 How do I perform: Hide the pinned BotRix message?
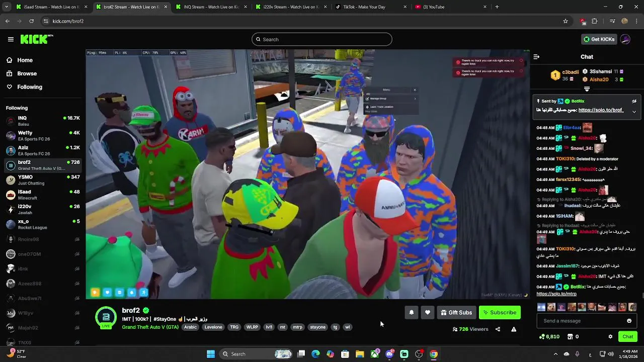coord(634,101)
